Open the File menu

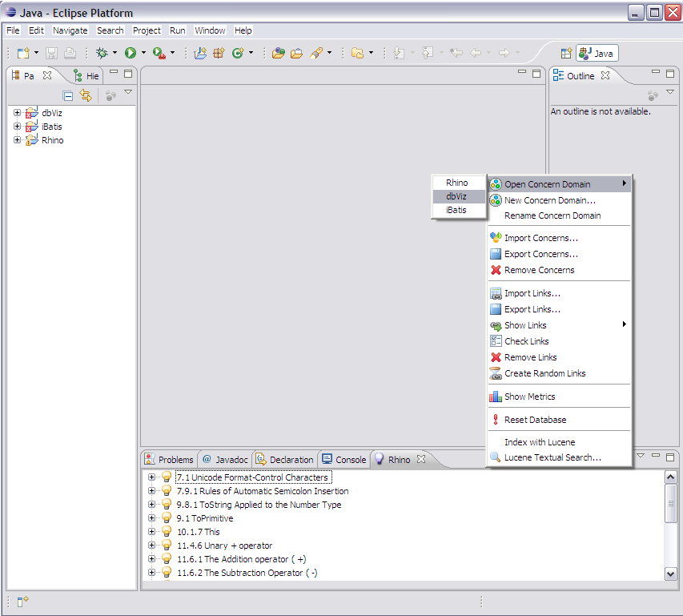coord(13,30)
